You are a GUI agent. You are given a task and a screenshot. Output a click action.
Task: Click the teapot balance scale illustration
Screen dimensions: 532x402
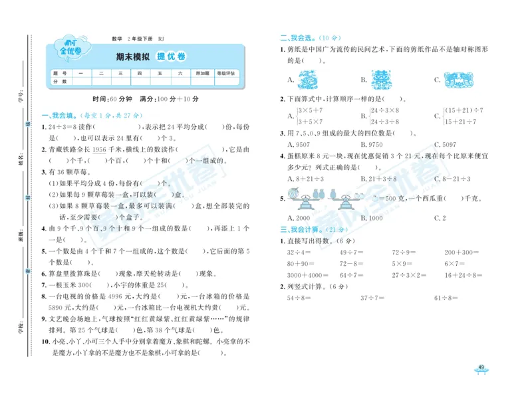344,200
